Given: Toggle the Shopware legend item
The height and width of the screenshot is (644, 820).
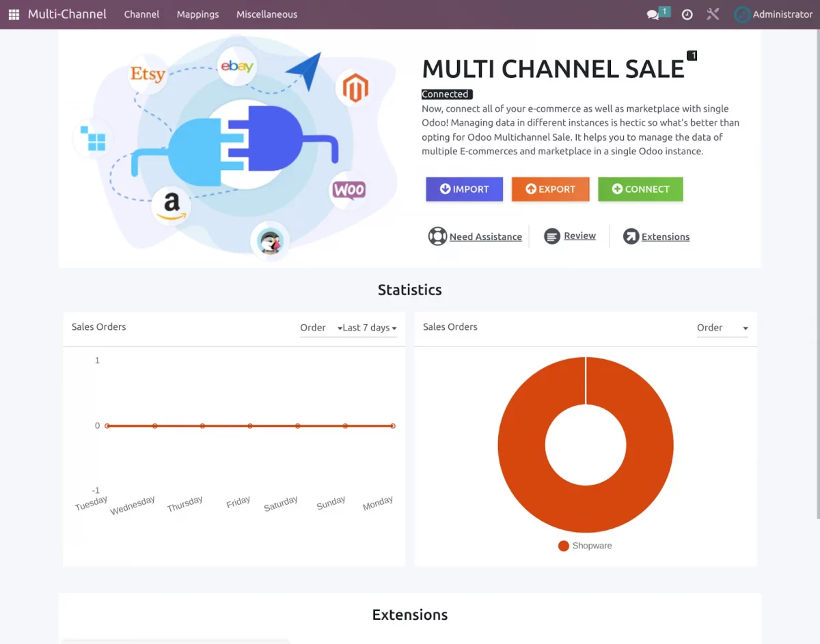Looking at the screenshot, I should (585, 546).
